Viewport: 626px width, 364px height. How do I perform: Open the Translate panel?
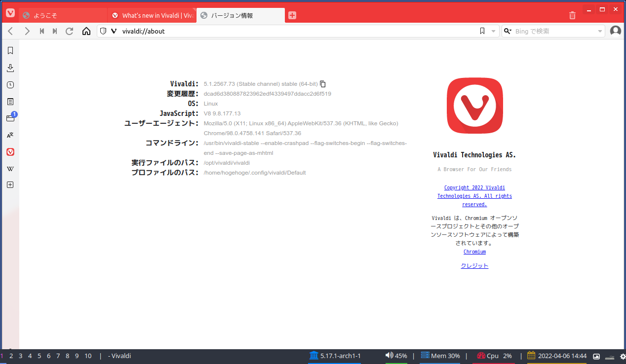click(x=10, y=135)
